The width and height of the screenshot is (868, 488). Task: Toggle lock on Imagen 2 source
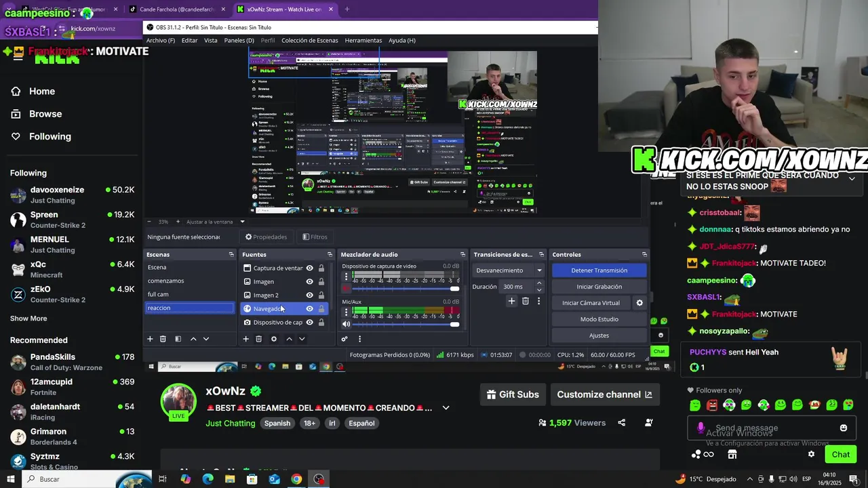pyautogui.click(x=321, y=296)
